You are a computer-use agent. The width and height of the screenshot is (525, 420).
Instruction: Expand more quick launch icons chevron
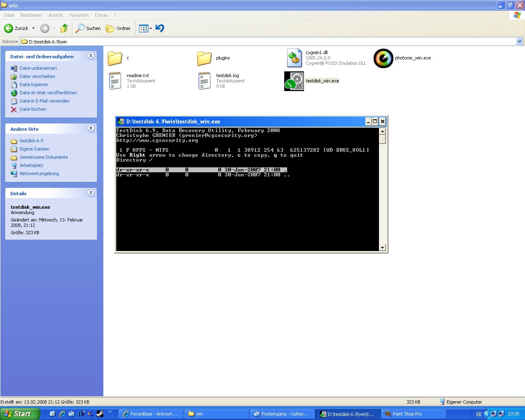[x=110, y=412]
